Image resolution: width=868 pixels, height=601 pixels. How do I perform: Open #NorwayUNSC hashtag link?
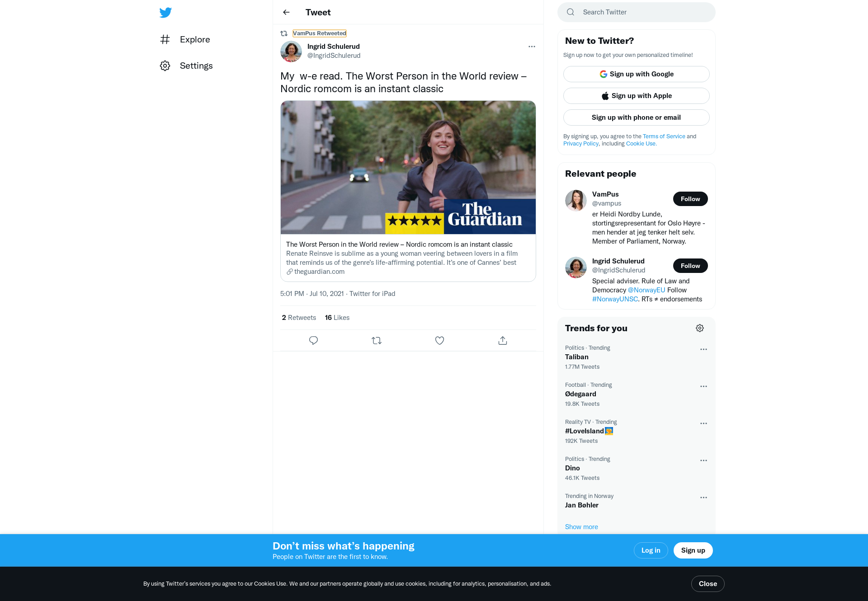coord(615,299)
